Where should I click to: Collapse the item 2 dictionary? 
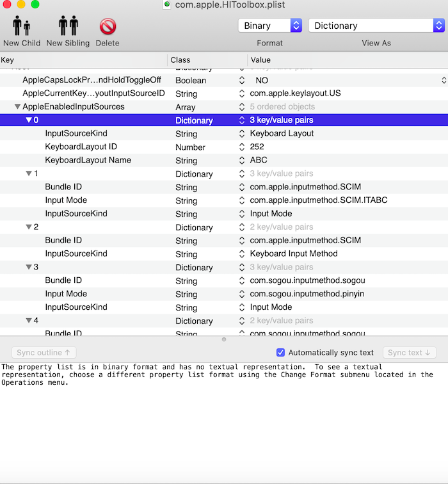click(29, 227)
